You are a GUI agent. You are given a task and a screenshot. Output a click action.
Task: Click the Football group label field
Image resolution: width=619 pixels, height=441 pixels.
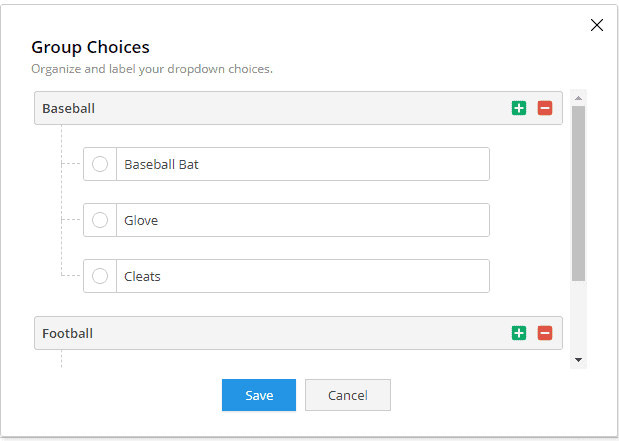click(x=272, y=333)
